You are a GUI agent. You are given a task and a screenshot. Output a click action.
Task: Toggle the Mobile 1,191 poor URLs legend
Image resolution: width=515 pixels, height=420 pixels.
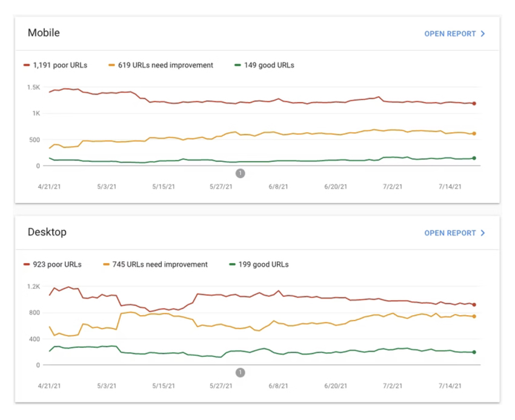point(55,65)
